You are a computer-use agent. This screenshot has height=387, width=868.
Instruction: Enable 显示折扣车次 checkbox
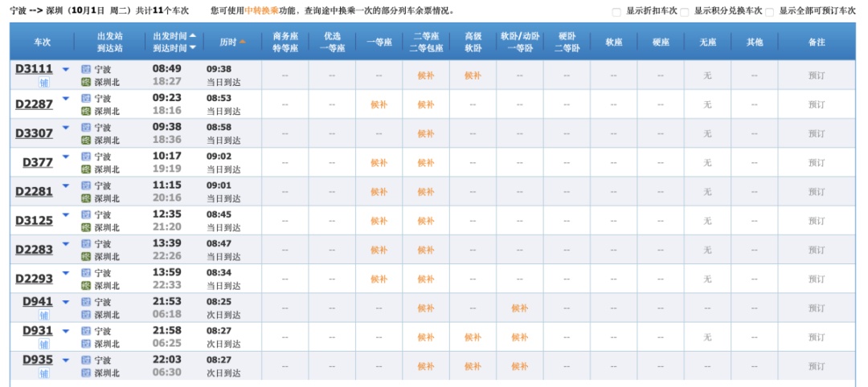(616, 12)
